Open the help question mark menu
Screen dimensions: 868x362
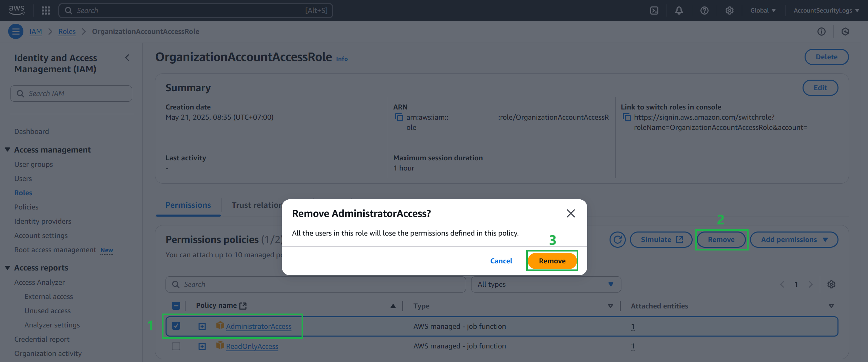tap(704, 11)
